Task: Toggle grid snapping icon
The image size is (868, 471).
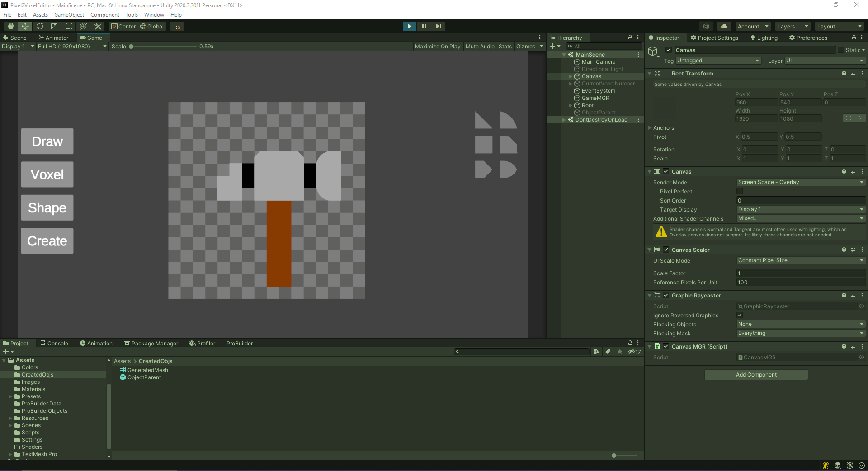Action: 177,26
